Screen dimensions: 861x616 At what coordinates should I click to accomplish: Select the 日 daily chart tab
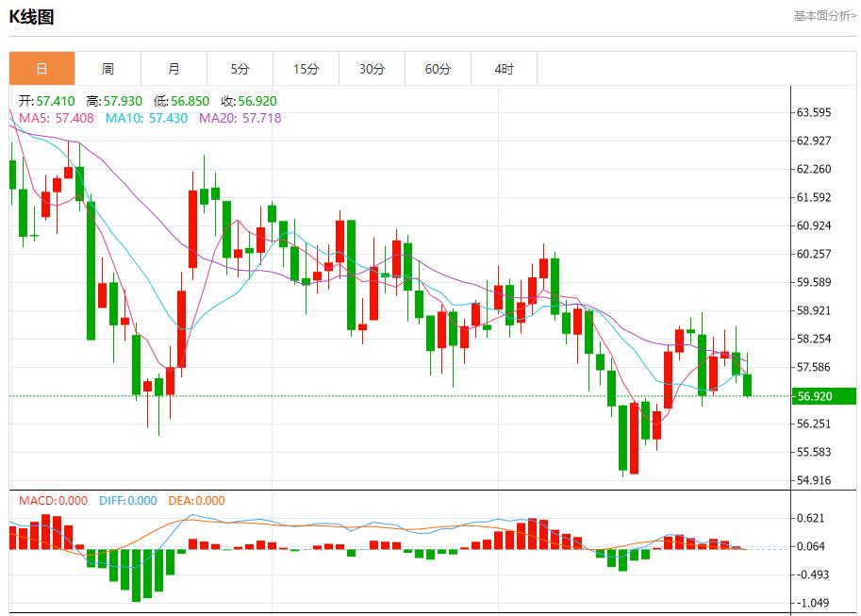41,69
